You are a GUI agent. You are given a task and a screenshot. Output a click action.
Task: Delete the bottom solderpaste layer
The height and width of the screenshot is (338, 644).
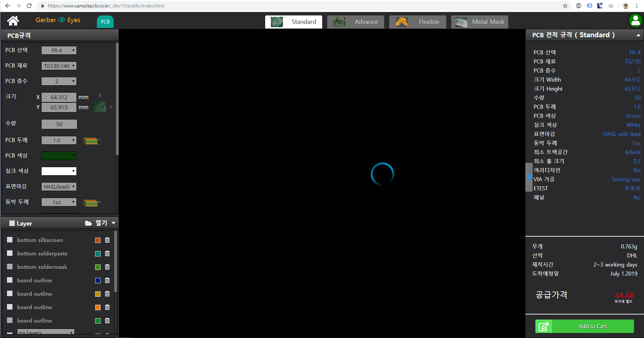(x=107, y=253)
